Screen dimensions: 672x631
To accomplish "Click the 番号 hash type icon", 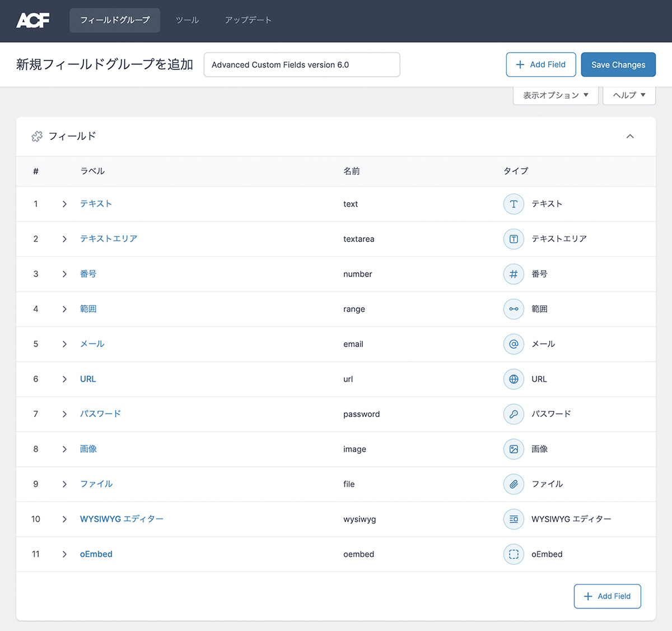I will click(514, 274).
